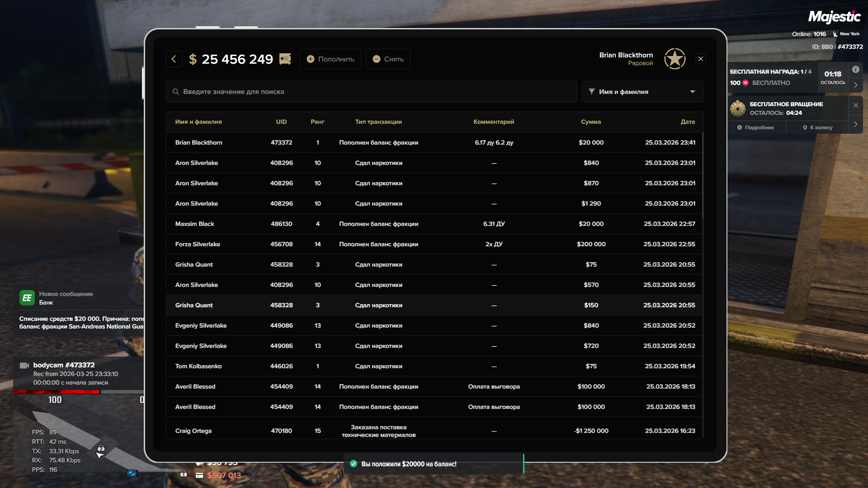868x488 pixels.
Task: Click the safe icon beside the balance
Action: (285, 59)
